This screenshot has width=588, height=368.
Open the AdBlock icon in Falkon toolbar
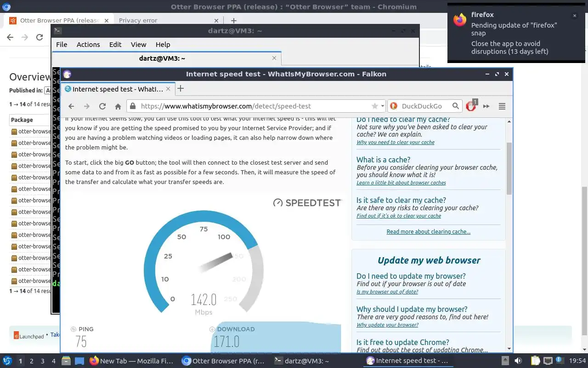[x=471, y=106]
